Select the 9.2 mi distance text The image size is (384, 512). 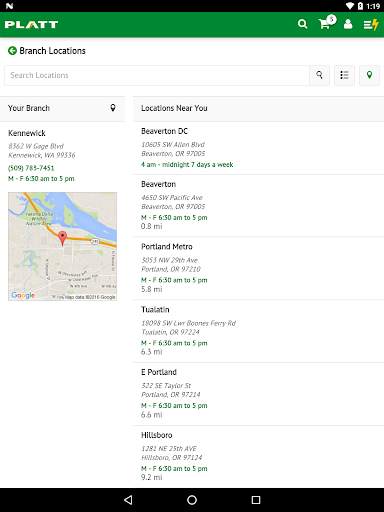(x=152, y=477)
